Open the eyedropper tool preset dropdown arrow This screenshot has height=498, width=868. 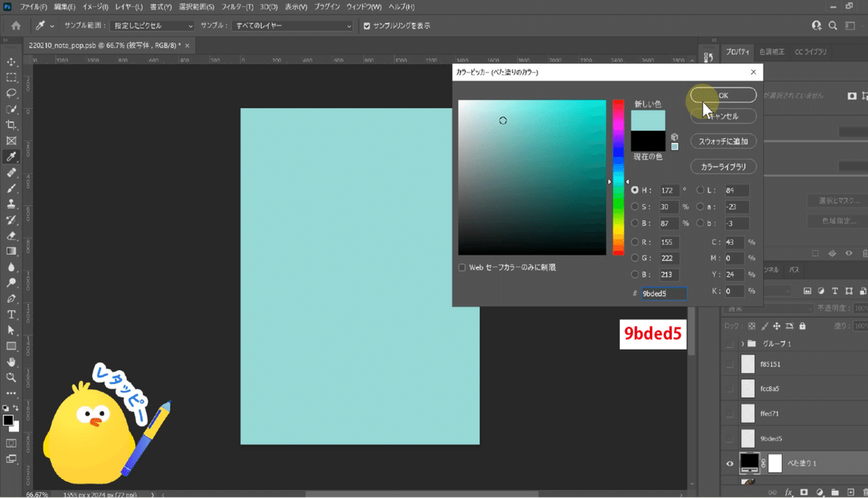pyautogui.click(x=53, y=26)
